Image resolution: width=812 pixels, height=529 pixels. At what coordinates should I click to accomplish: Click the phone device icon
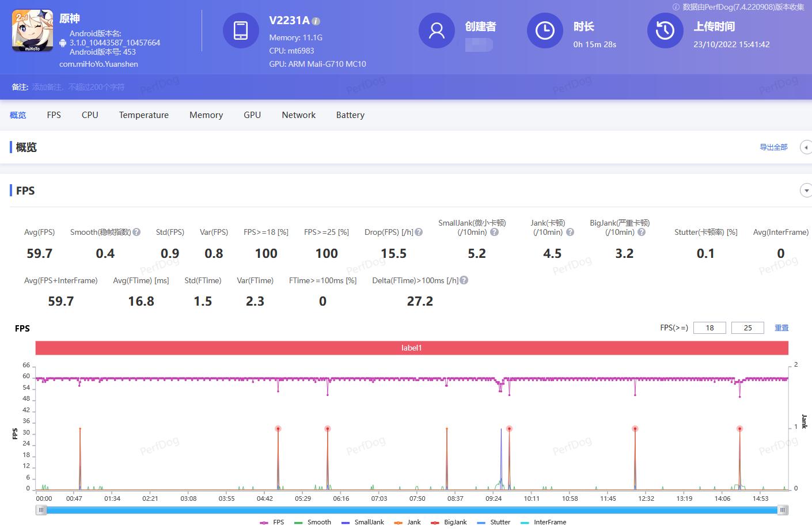(241, 31)
